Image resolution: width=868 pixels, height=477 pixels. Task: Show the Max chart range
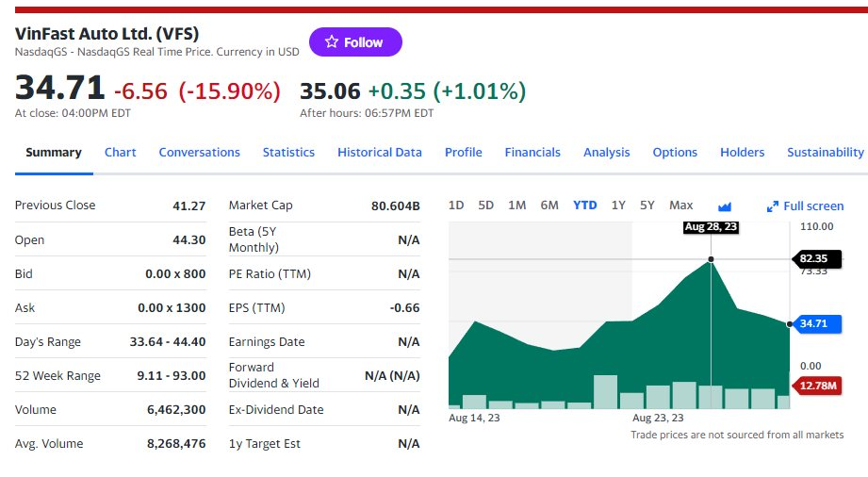(680, 206)
